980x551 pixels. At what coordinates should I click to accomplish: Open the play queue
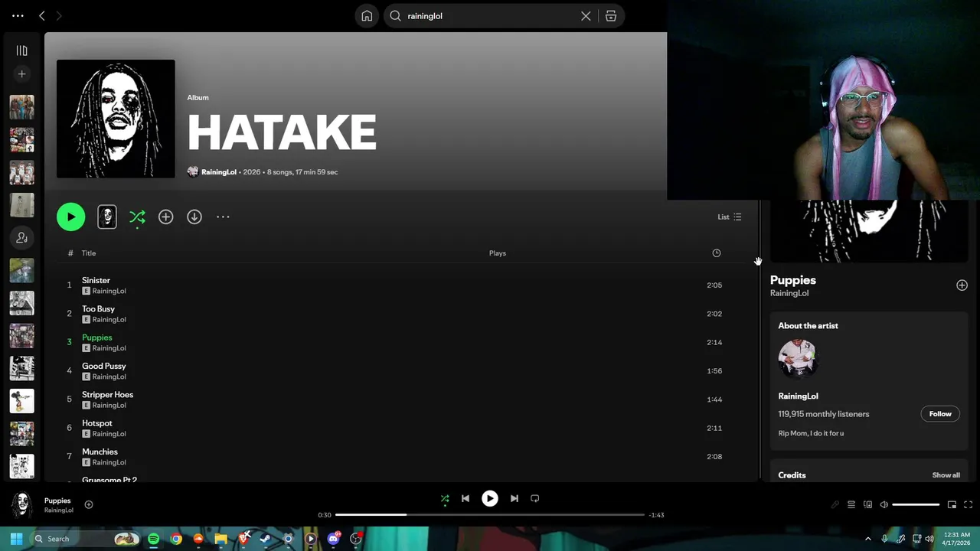pos(851,505)
